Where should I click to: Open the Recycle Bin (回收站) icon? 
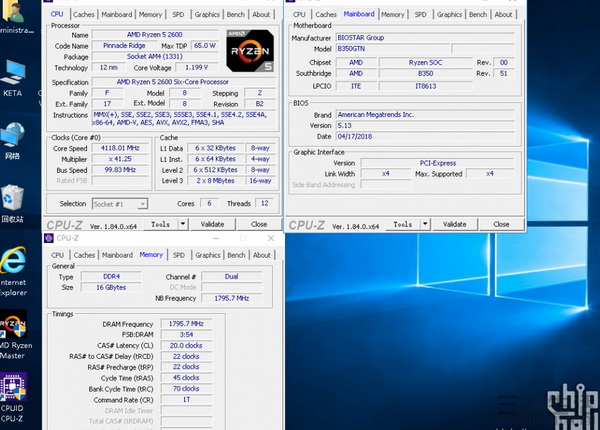[x=13, y=196]
